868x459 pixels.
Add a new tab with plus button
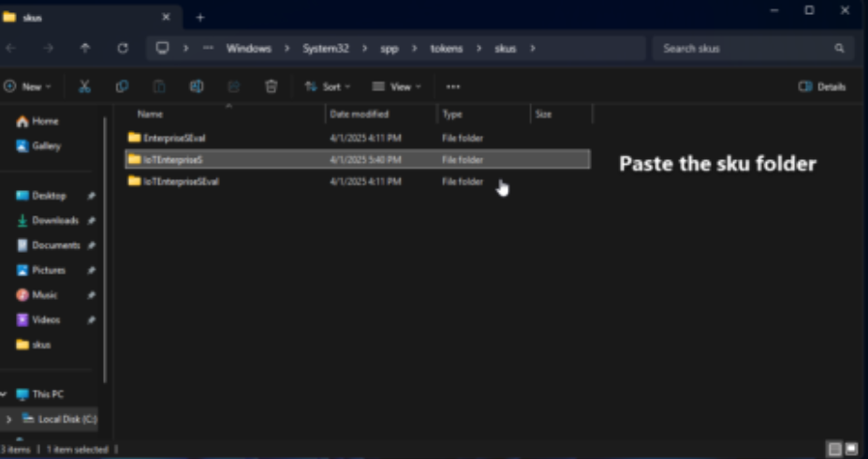pos(199,17)
